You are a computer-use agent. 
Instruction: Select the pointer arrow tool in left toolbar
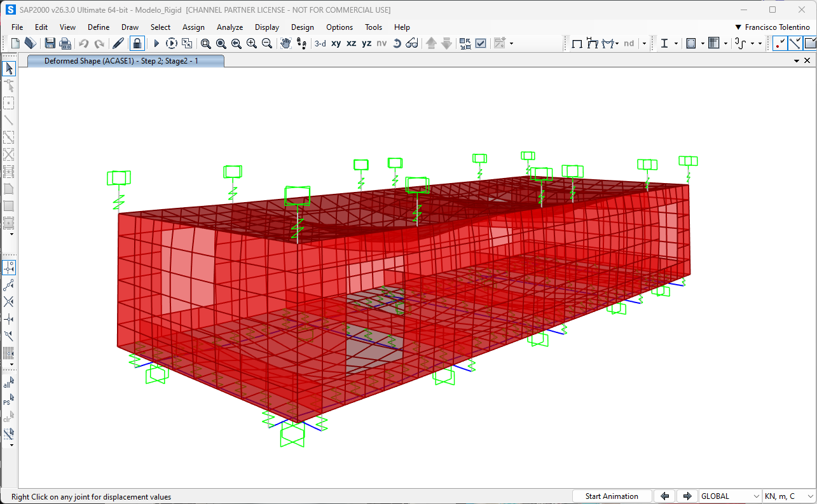point(8,68)
